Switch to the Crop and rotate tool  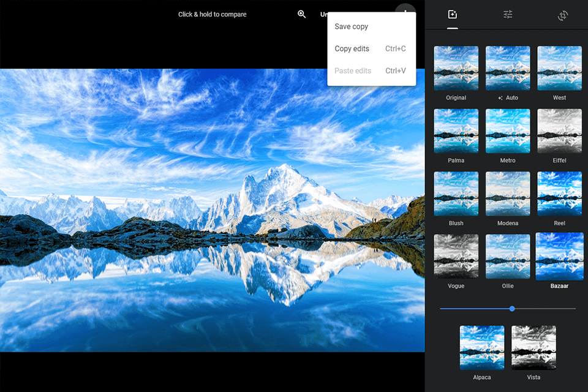pos(562,15)
